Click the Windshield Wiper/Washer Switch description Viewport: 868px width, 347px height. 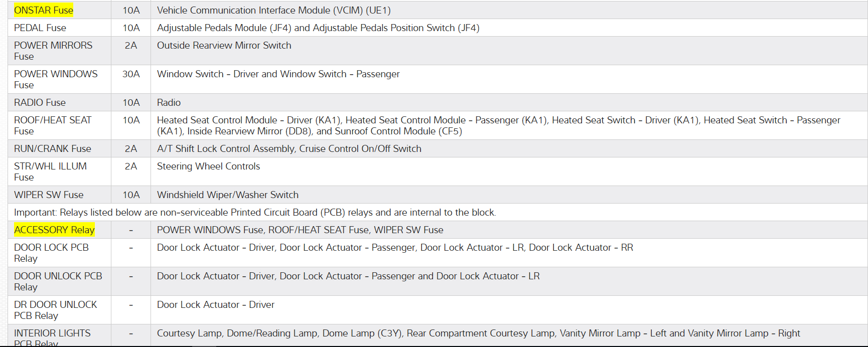click(227, 195)
